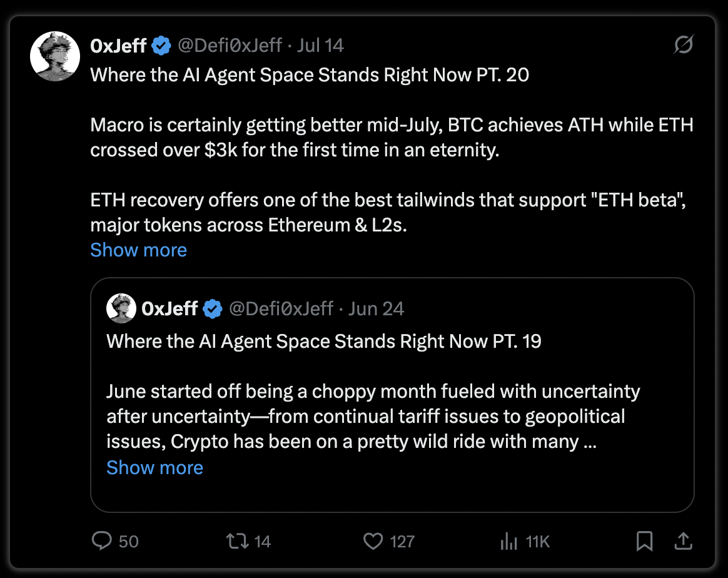The width and height of the screenshot is (728, 578).
Task: Click the 0xJeff name in quoted tweet
Action: pos(169,309)
